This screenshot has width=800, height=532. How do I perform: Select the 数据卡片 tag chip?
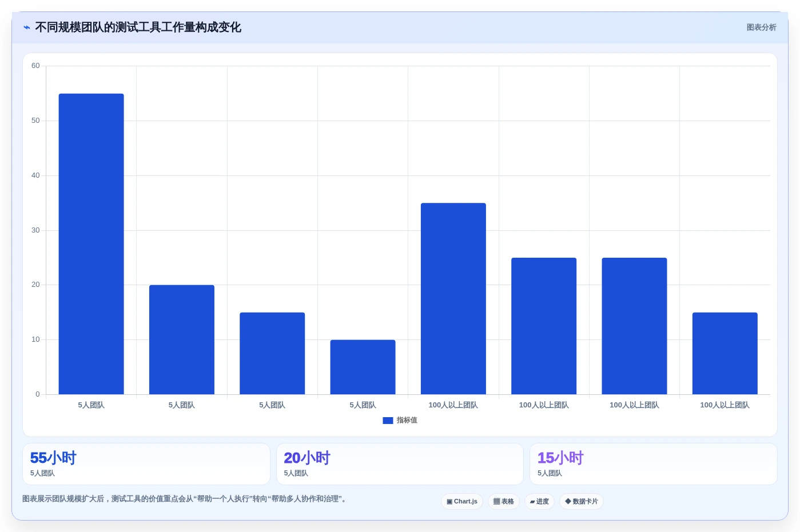click(582, 502)
